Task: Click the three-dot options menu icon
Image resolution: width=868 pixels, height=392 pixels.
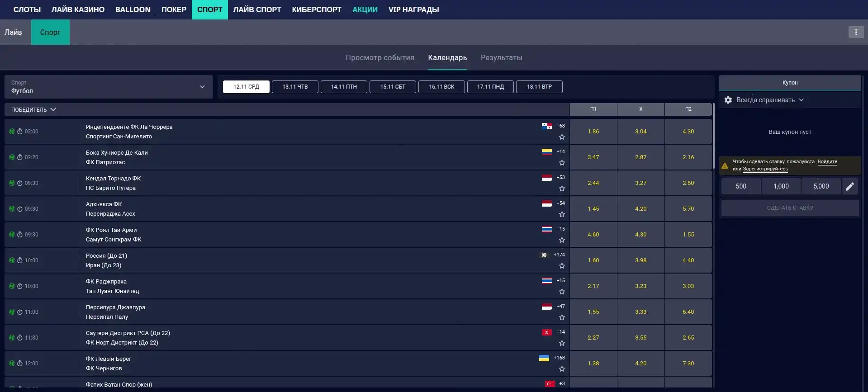Action: click(x=855, y=32)
